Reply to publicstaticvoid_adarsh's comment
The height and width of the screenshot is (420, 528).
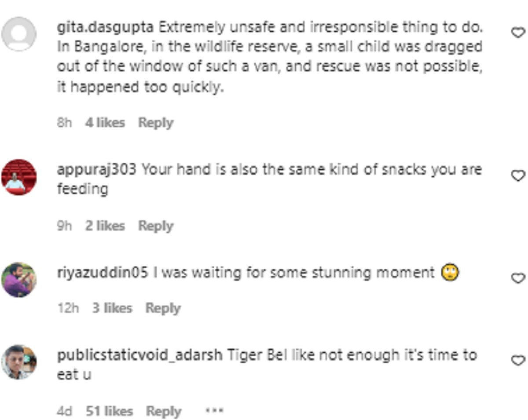coord(163,412)
